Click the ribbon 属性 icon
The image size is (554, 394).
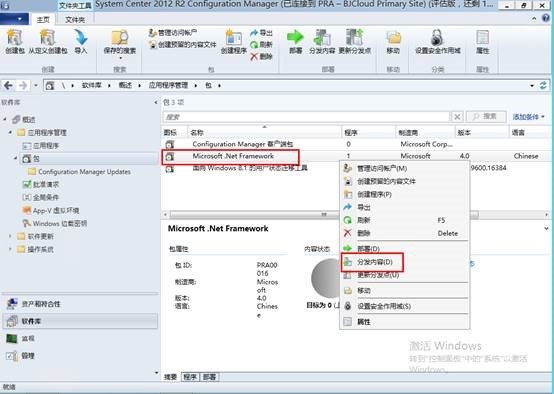click(x=482, y=37)
